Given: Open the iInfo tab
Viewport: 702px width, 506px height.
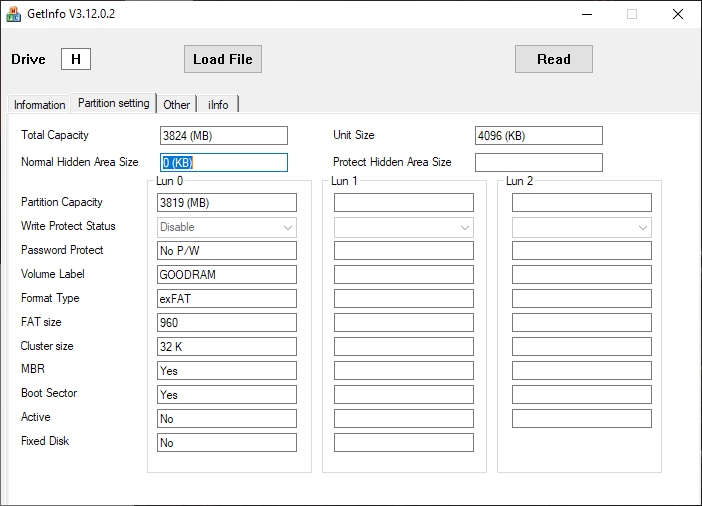Looking at the screenshot, I should [x=218, y=105].
